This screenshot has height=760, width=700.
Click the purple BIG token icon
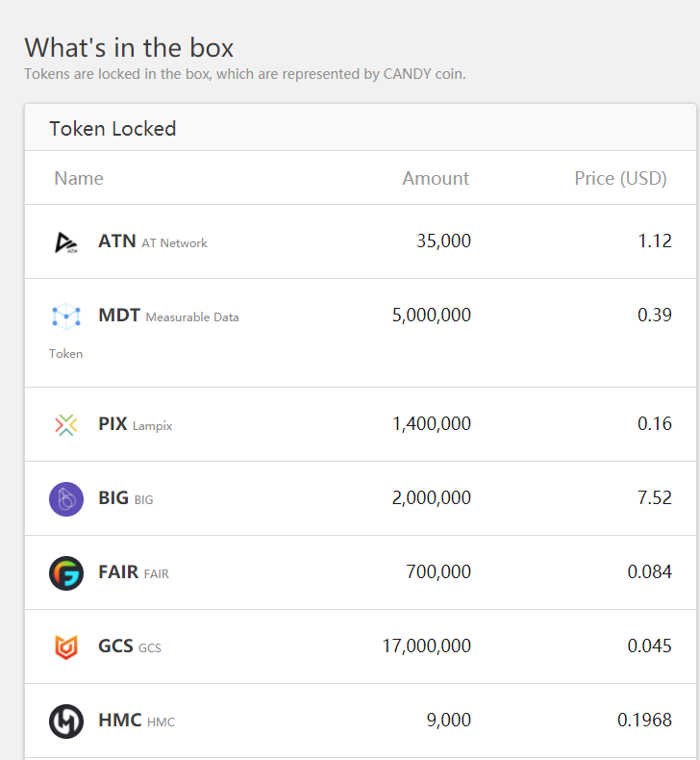point(66,499)
